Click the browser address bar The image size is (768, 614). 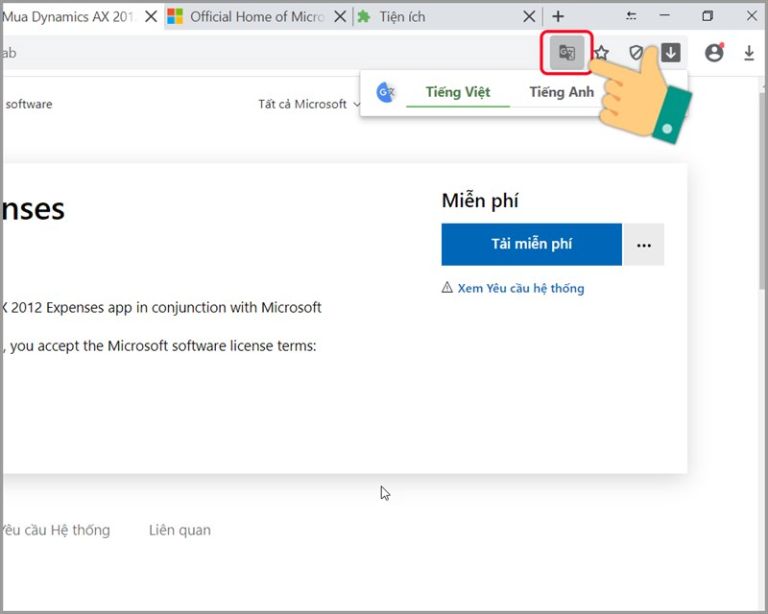272,52
